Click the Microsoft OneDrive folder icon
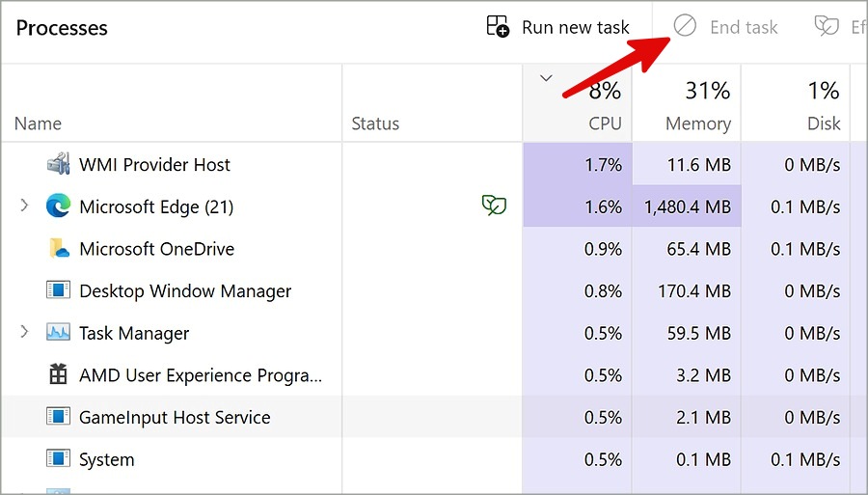The height and width of the screenshot is (495, 868). [59, 249]
